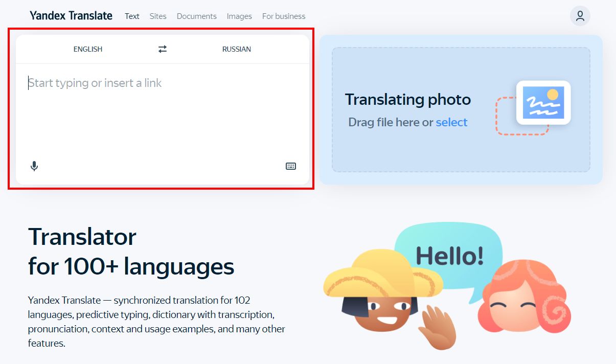
Task: Click the photo picture icon
Action: [543, 103]
